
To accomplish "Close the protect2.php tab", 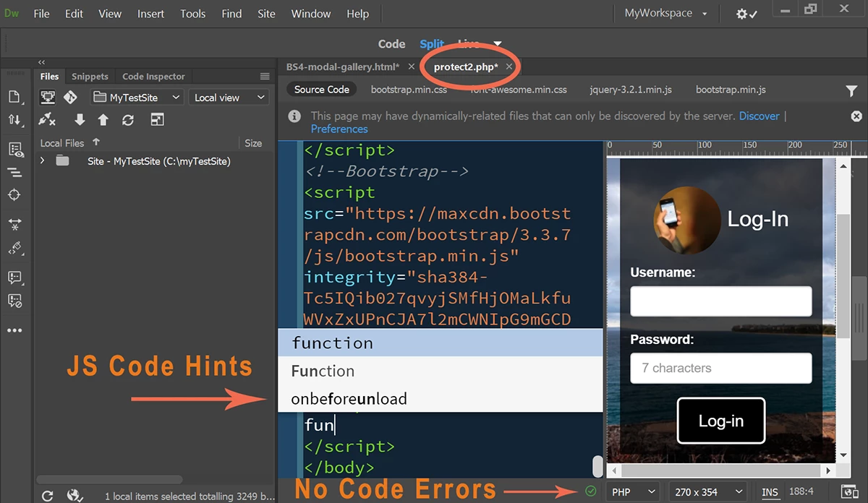I will tap(509, 66).
